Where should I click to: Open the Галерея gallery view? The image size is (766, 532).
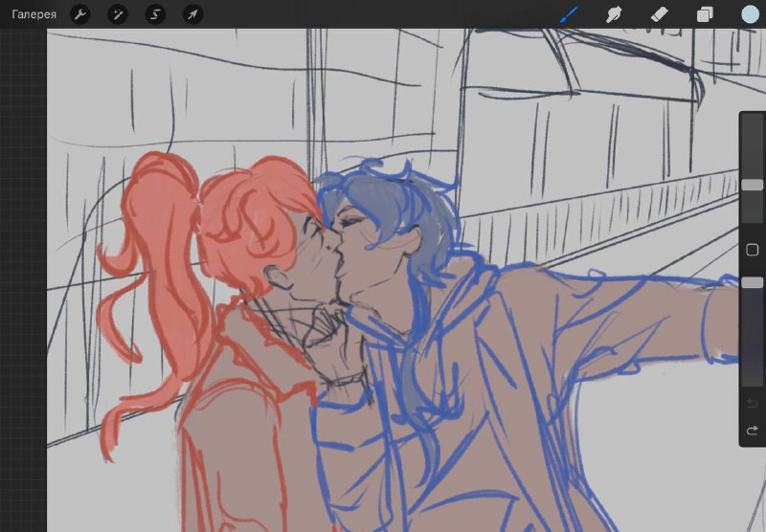[34, 14]
